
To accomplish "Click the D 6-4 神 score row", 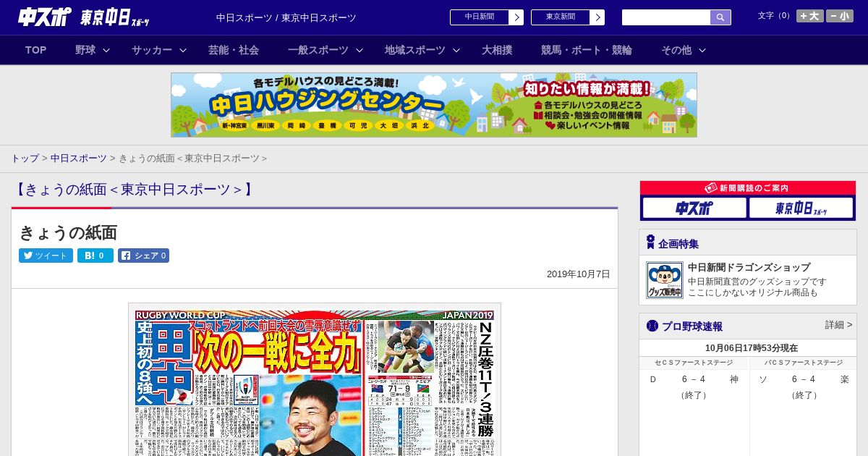I will pyautogui.click(x=694, y=379).
